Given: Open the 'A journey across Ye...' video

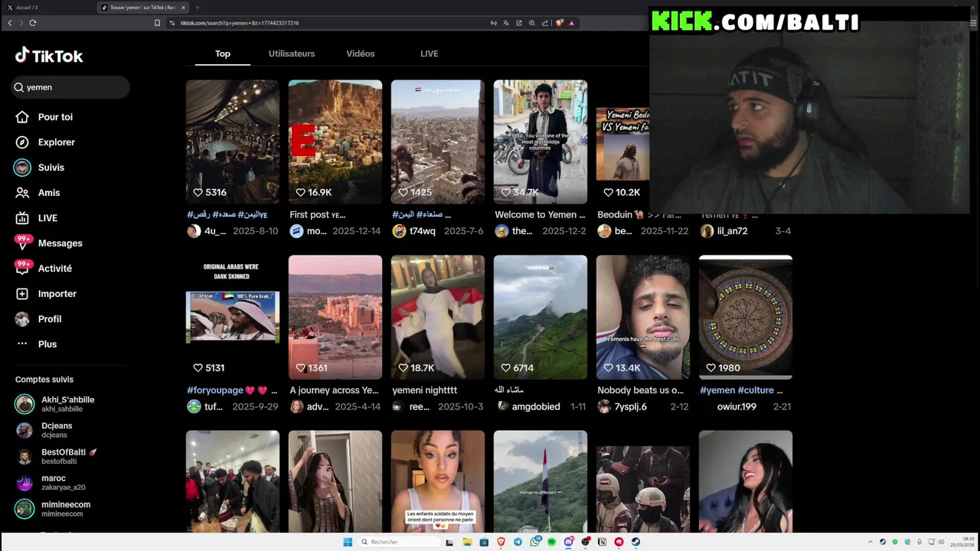Looking at the screenshot, I should click(335, 317).
